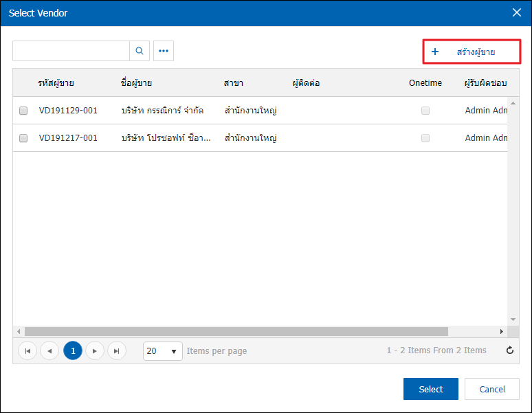The height and width of the screenshot is (413, 532).
Task: Sort by Onetime column header
Action: coord(425,83)
